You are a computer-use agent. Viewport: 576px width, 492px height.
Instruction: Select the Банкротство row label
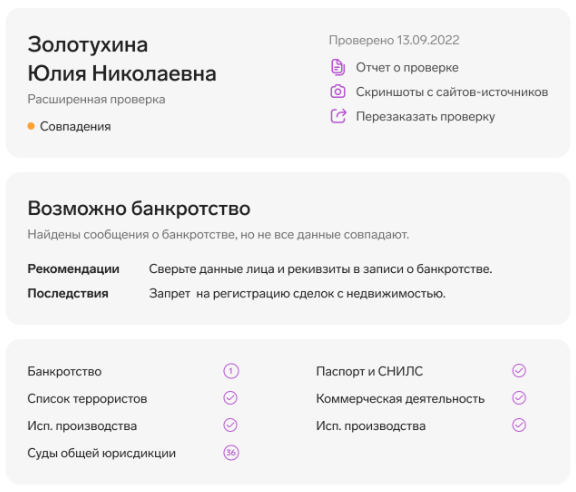(x=64, y=371)
